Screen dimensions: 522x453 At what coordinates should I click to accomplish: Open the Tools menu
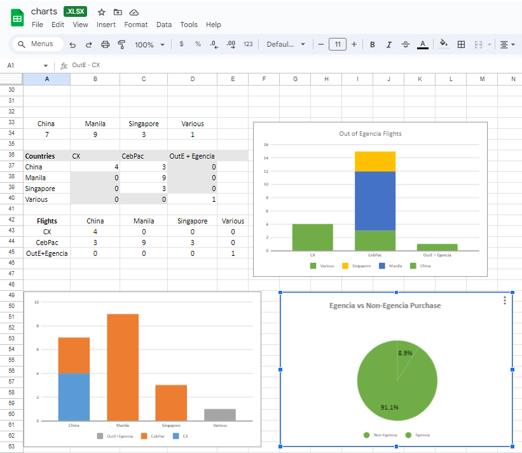click(x=189, y=25)
